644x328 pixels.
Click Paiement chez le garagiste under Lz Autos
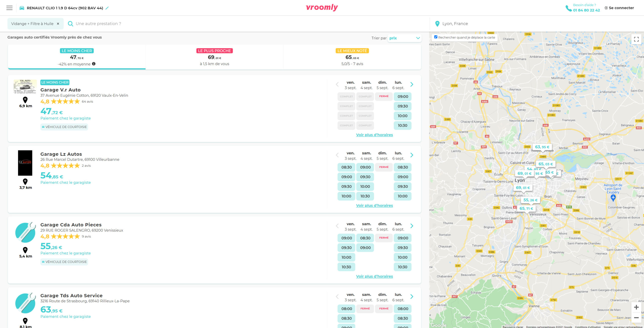(x=65, y=182)
